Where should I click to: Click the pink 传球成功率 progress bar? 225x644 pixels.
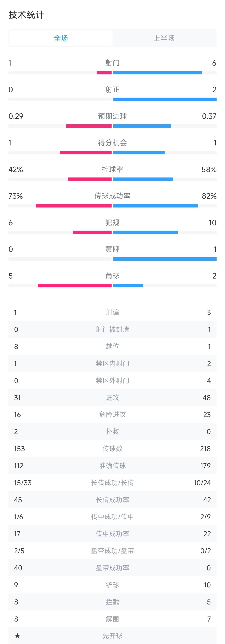click(74, 206)
